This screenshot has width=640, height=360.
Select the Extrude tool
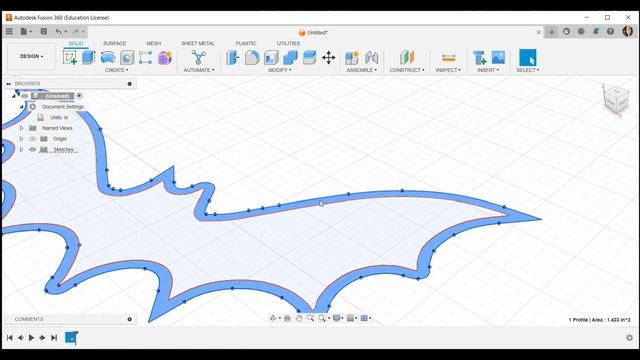tap(89, 58)
